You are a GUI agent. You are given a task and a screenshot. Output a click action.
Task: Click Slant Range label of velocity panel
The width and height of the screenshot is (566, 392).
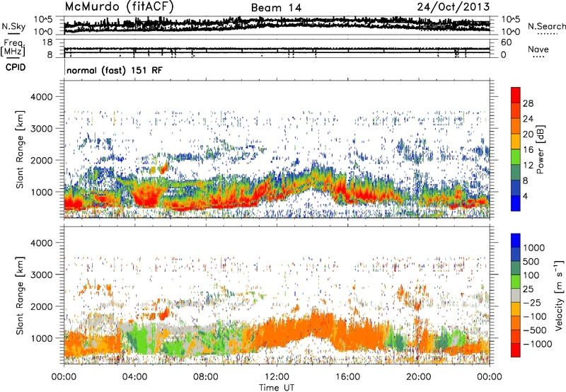pos(21,295)
